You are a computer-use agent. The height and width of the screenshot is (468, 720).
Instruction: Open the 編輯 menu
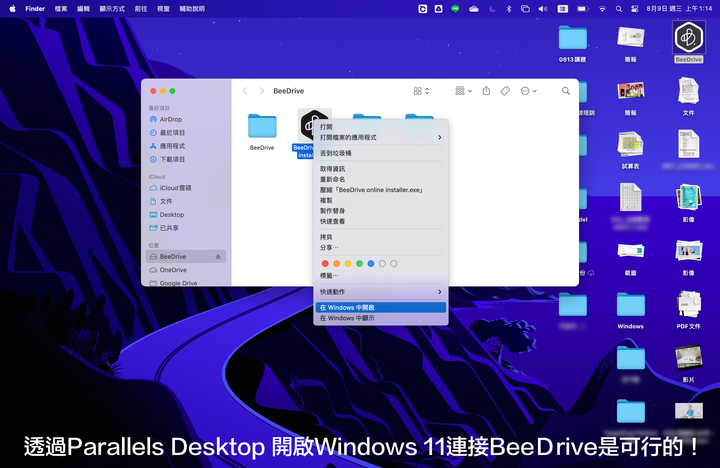[83, 9]
